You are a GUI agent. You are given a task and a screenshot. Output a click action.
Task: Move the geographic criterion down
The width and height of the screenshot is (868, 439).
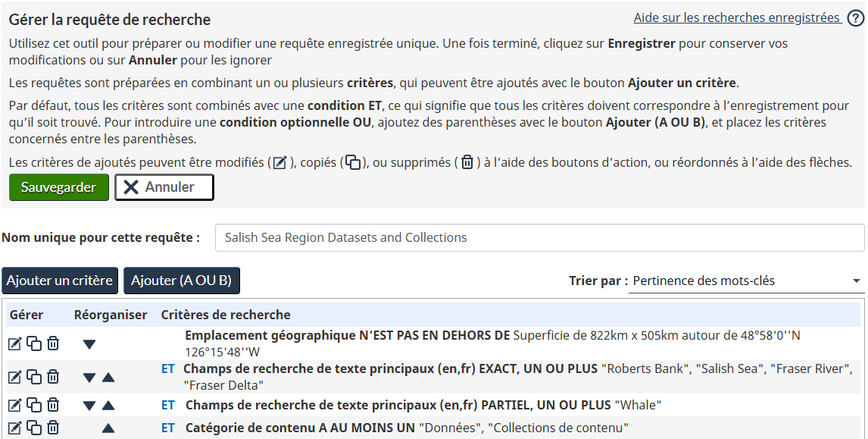(x=89, y=343)
